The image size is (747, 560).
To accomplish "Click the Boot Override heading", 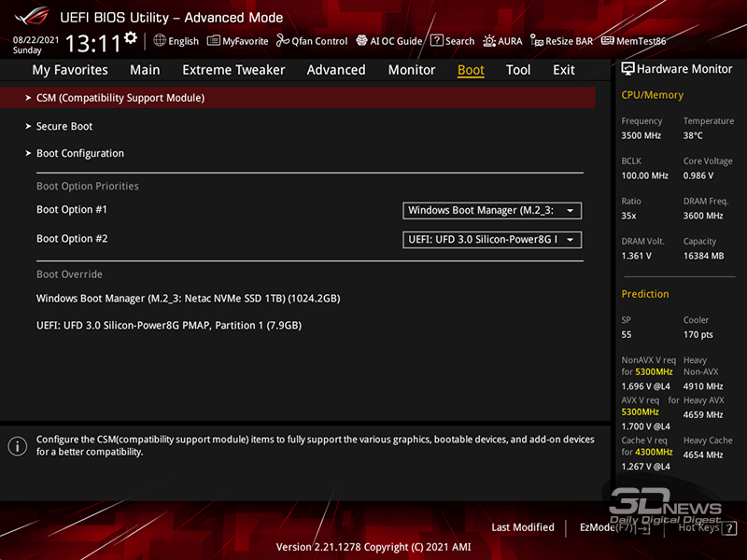I will point(69,274).
